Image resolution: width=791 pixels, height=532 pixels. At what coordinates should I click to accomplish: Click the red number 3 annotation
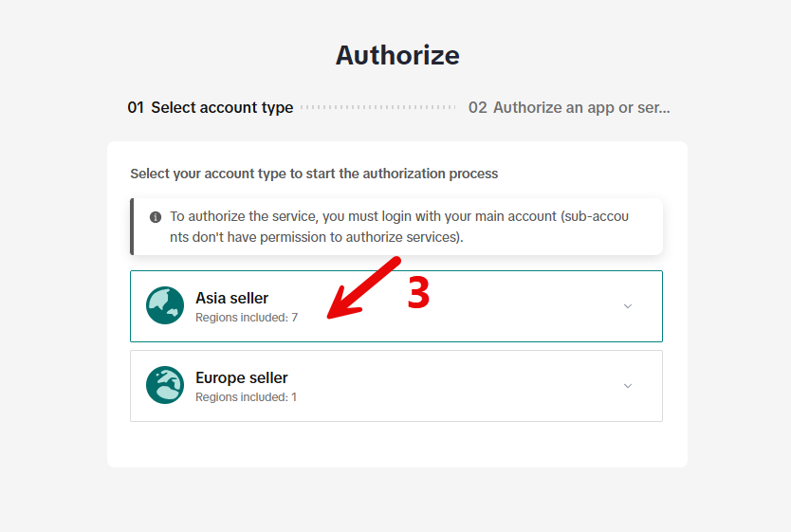click(418, 294)
